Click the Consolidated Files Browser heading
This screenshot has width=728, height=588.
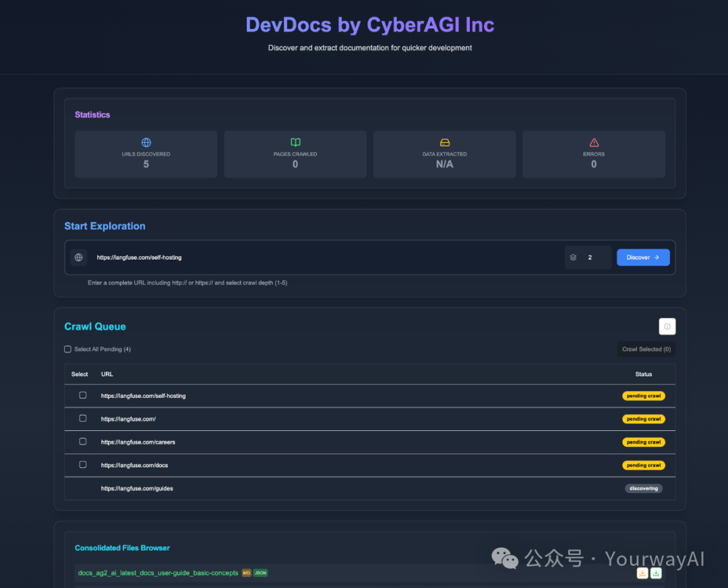tap(122, 548)
